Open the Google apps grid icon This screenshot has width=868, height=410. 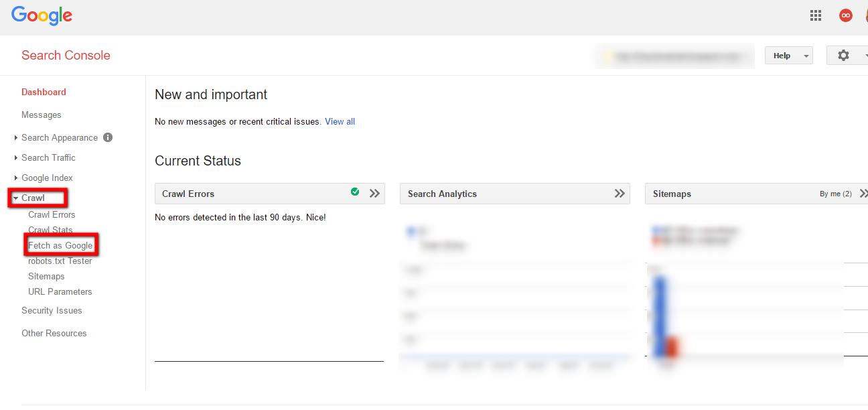coord(816,15)
